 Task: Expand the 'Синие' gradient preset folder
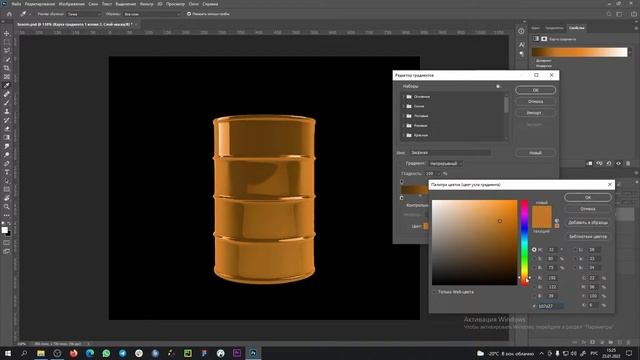(x=403, y=106)
